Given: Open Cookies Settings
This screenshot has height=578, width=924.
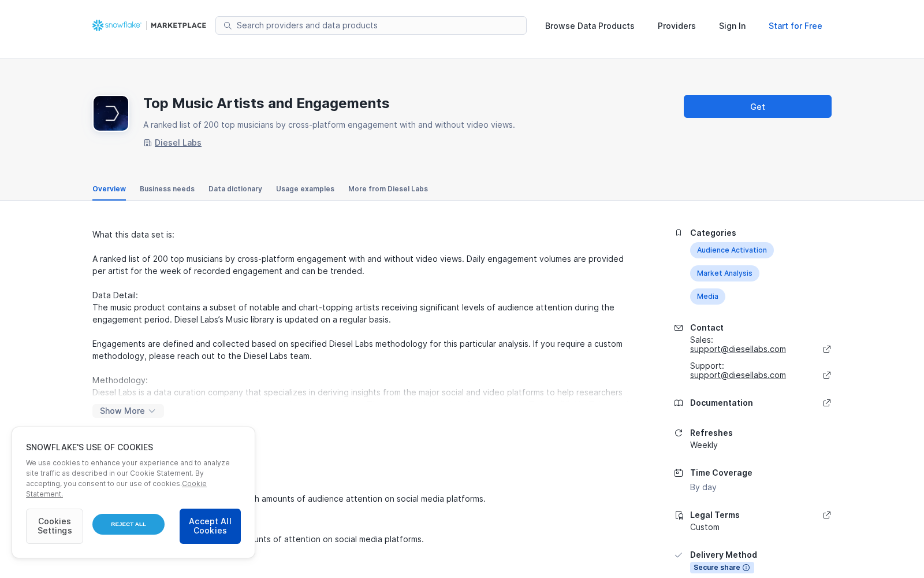Looking at the screenshot, I should tap(54, 526).
